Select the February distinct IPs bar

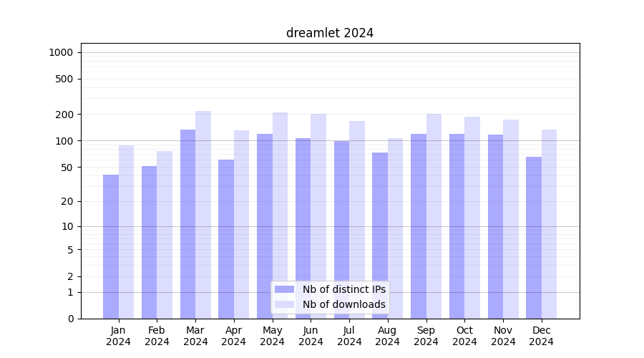150,242
